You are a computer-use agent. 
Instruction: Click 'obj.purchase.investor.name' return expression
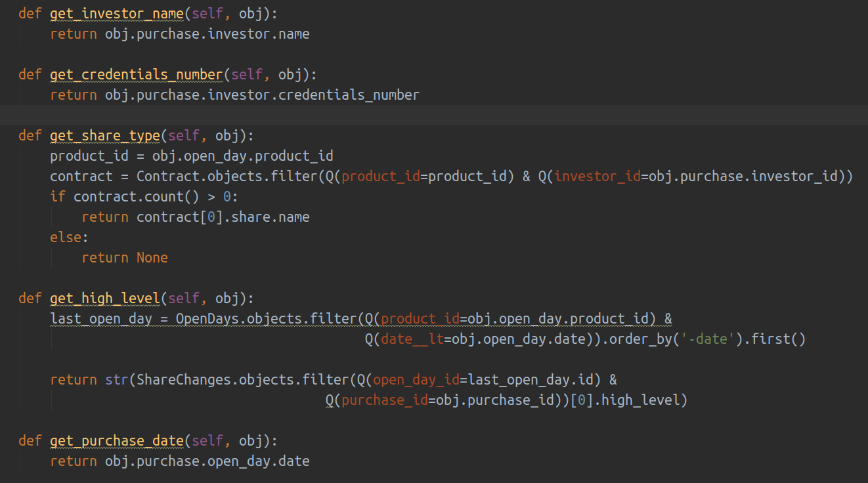(207, 34)
